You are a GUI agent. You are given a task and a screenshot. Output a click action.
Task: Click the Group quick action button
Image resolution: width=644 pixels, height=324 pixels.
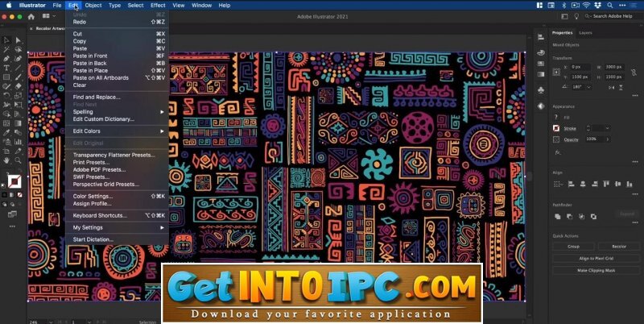(x=573, y=247)
